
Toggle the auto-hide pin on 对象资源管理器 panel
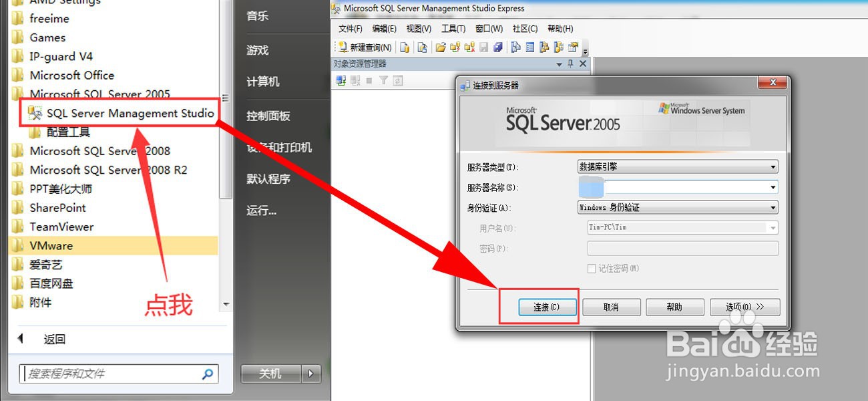(x=570, y=63)
